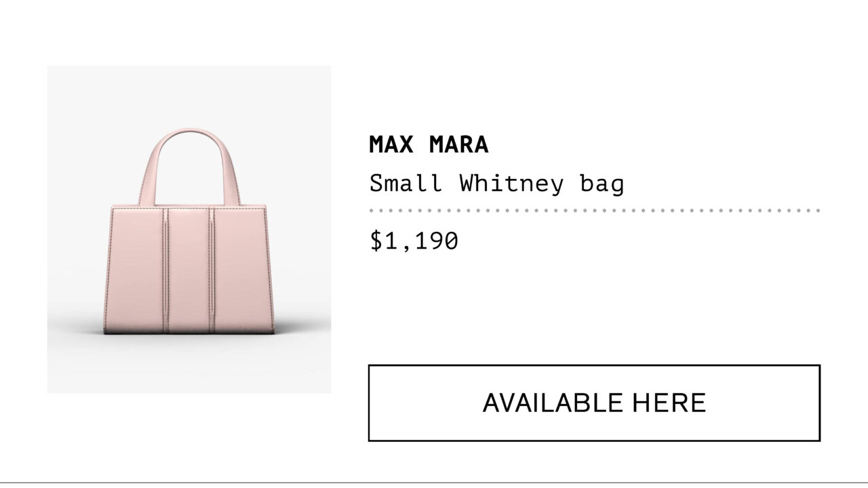Click the word MARA in brand heading
Image resolution: width=868 pixels, height=488 pixels.
pos(458,144)
